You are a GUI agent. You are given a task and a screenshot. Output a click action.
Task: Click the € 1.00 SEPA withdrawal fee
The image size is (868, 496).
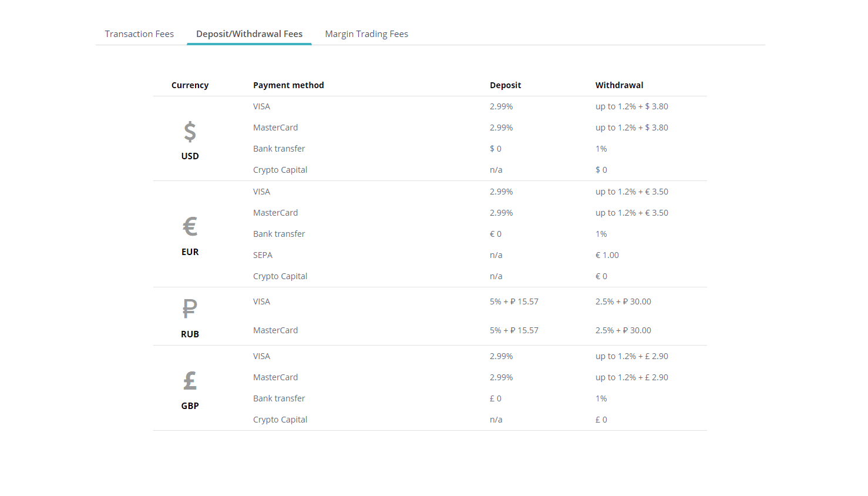pos(607,255)
